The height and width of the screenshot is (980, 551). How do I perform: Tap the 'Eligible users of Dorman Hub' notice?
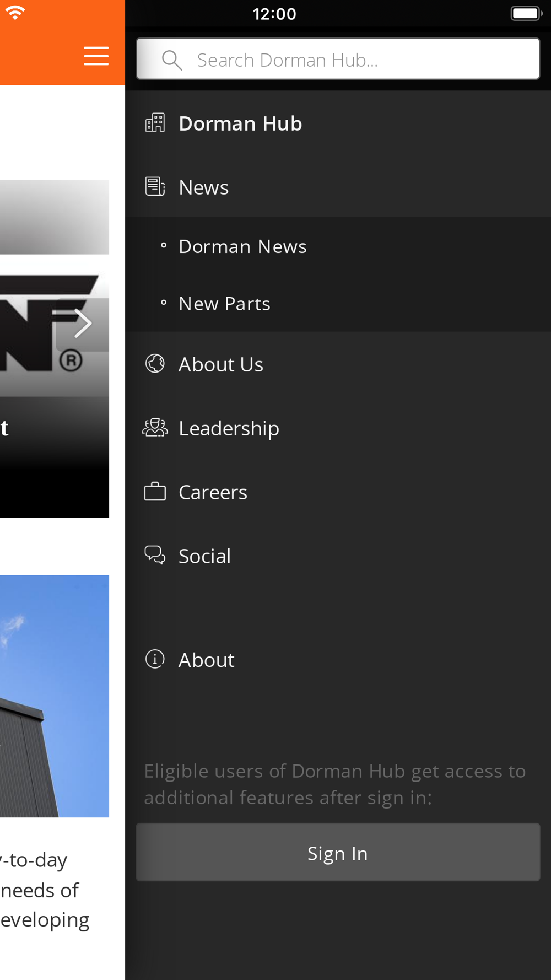(335, 784)
